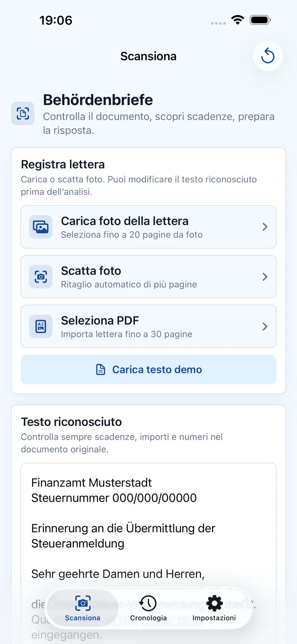297x644 pixels.
Task: Choose Seleziona PDF import option
Action: point(148,326)
